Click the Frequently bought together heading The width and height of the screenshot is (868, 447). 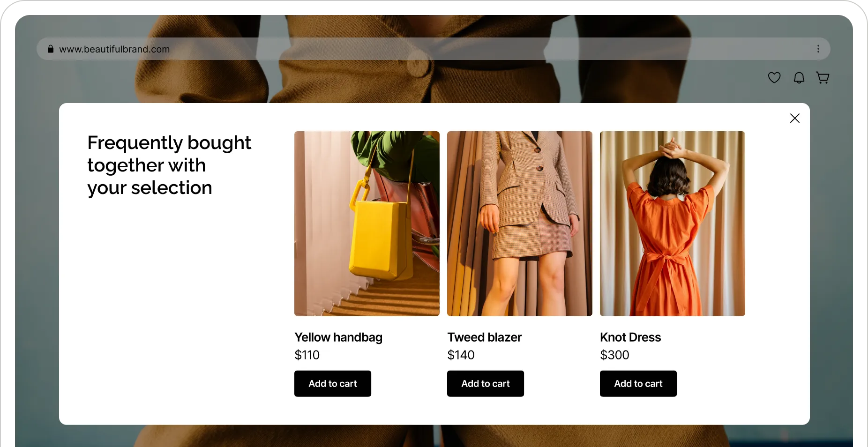169,165
